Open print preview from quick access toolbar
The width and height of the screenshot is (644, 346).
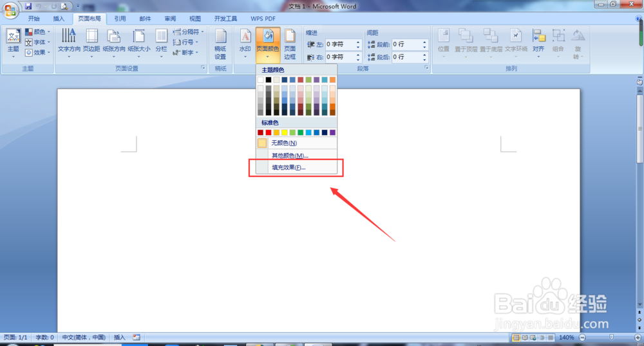click(64, 6)
